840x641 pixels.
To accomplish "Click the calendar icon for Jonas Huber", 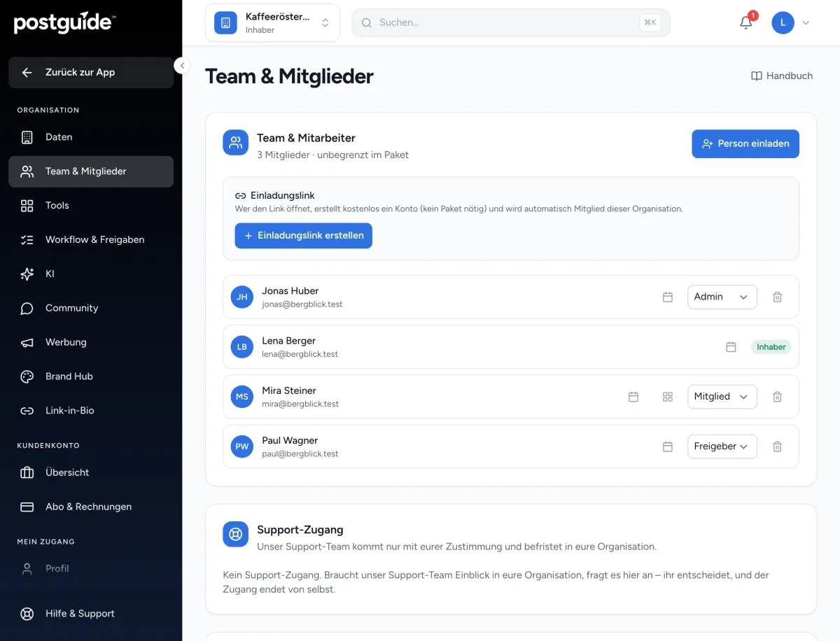I will [668, 297].
